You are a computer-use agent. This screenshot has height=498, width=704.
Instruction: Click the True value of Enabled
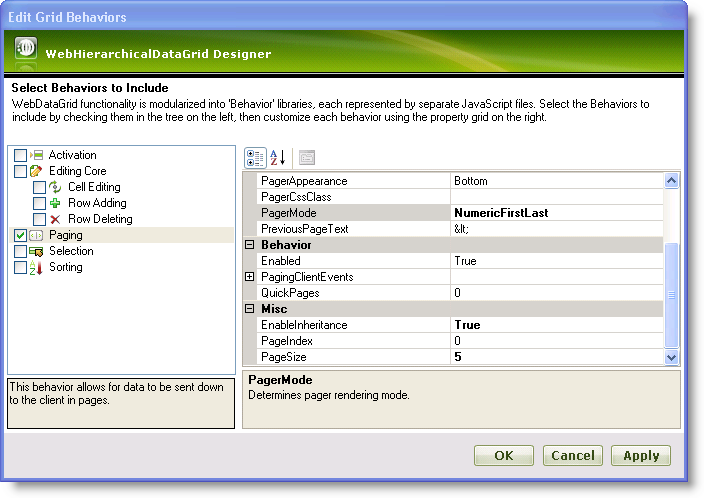click(465, 261)
